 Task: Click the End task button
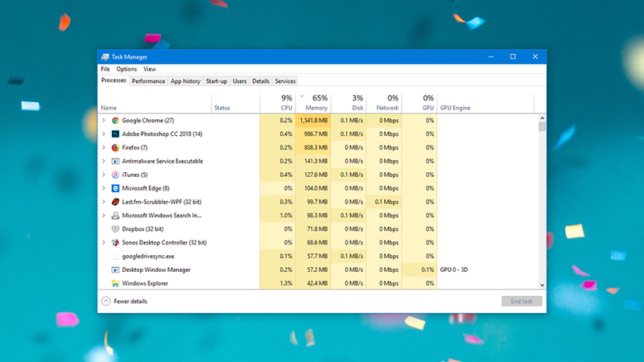522,301
